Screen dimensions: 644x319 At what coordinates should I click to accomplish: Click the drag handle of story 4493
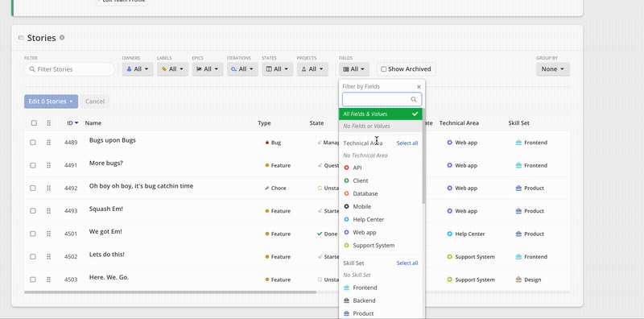[48, 211]
